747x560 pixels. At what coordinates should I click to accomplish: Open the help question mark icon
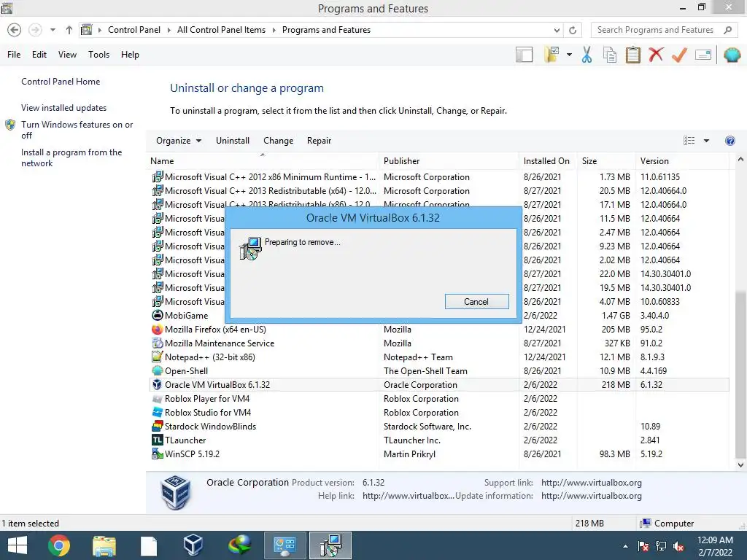pyautogui.click(x=729, y=141)
